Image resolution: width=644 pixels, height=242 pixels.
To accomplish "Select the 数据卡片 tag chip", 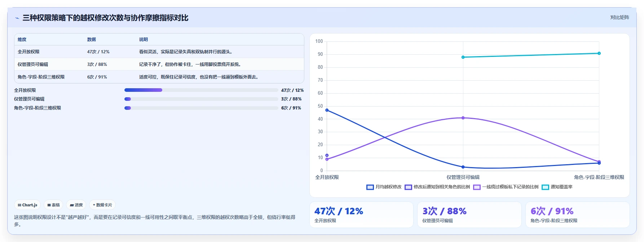I will 102,205.
